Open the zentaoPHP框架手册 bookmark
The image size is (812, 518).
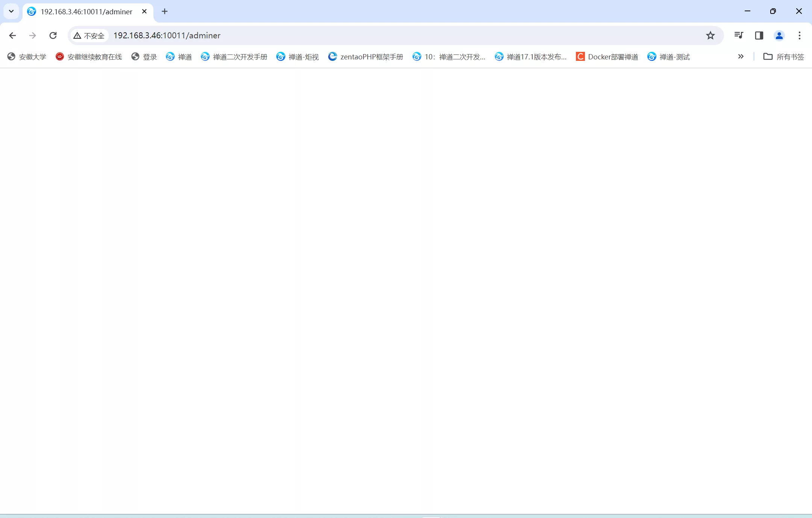pos(366,57)
